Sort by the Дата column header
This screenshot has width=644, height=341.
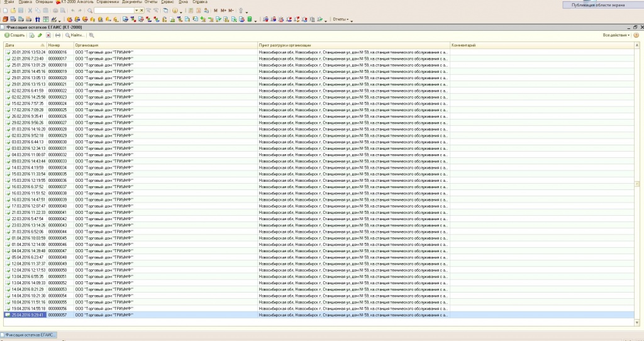25,45
